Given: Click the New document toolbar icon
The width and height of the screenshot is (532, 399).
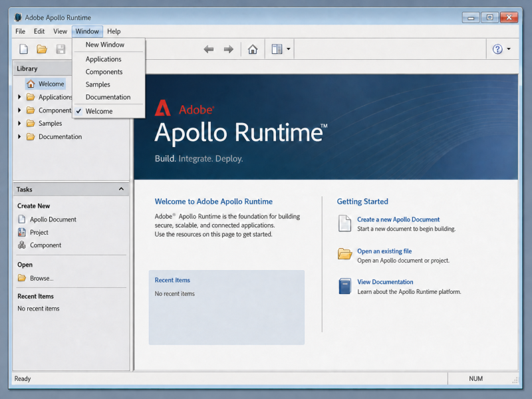Looking at the screenshot, I should point(23,49).
